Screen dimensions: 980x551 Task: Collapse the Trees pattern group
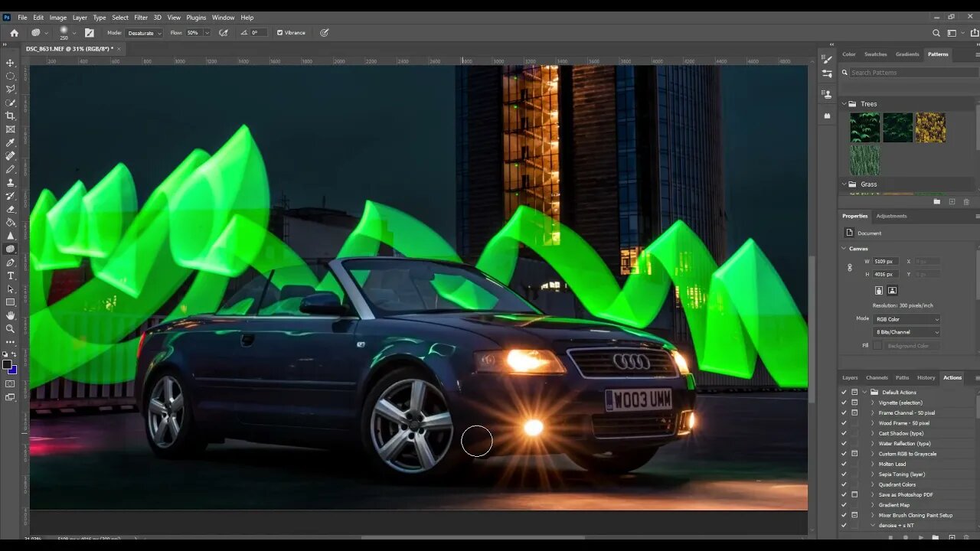[x=844, y=104]
